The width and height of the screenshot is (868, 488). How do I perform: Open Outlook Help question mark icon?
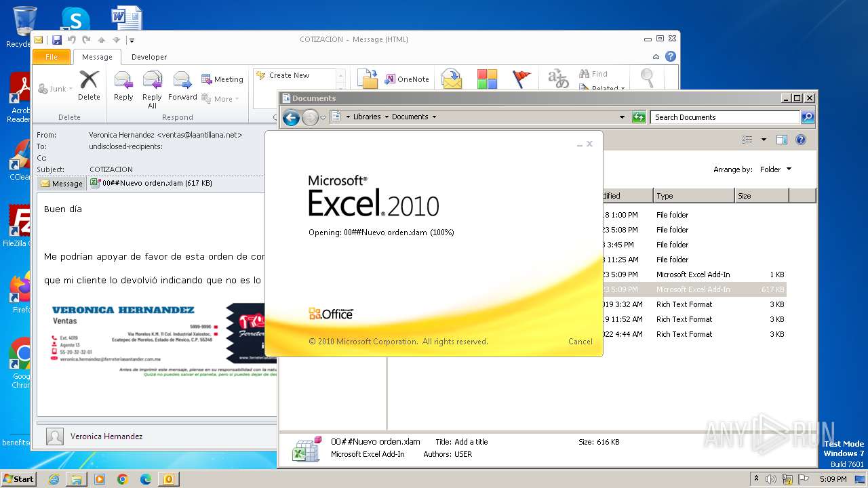click(671, 57)
